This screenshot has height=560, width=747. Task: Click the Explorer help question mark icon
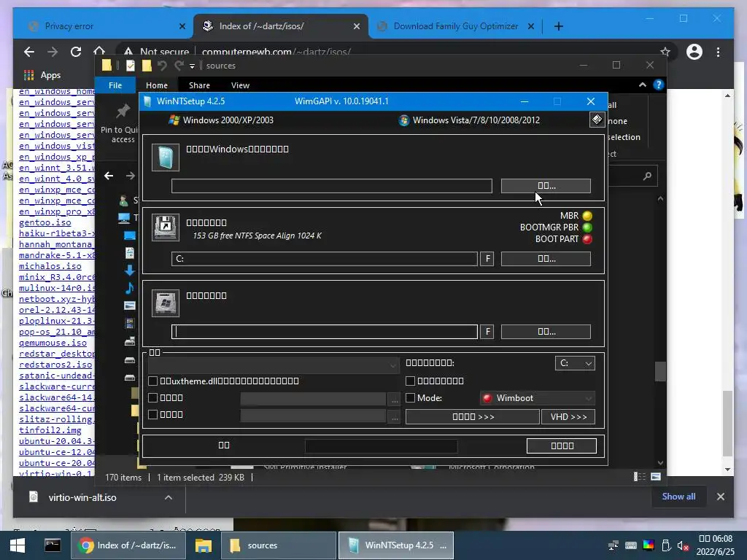point(659,85)
